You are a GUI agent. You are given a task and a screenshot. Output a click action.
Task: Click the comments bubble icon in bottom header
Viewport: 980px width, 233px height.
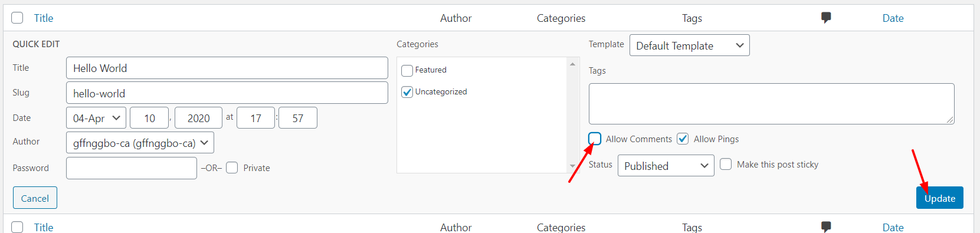(826, 227)
